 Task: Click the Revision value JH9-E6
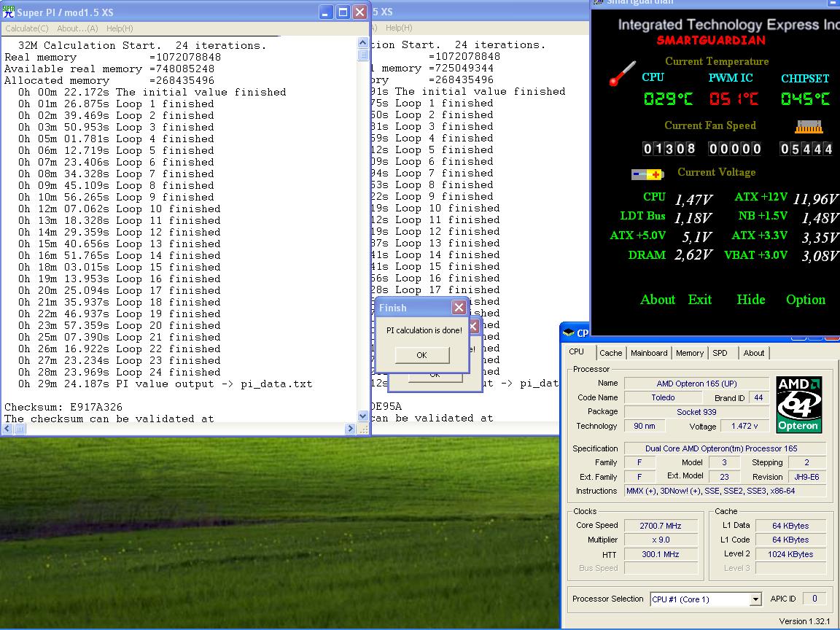tap(806, 477)
